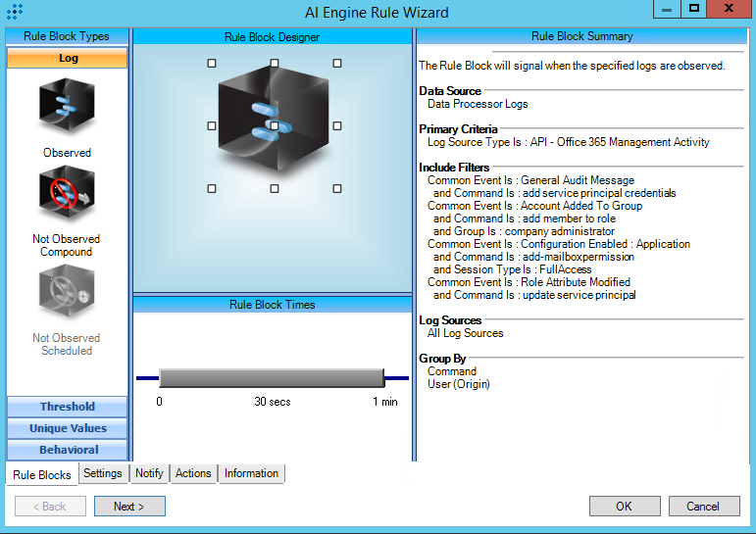Collapse the Log rule block section
Screen dimensions: 756x534
click(x=68, y=58)
